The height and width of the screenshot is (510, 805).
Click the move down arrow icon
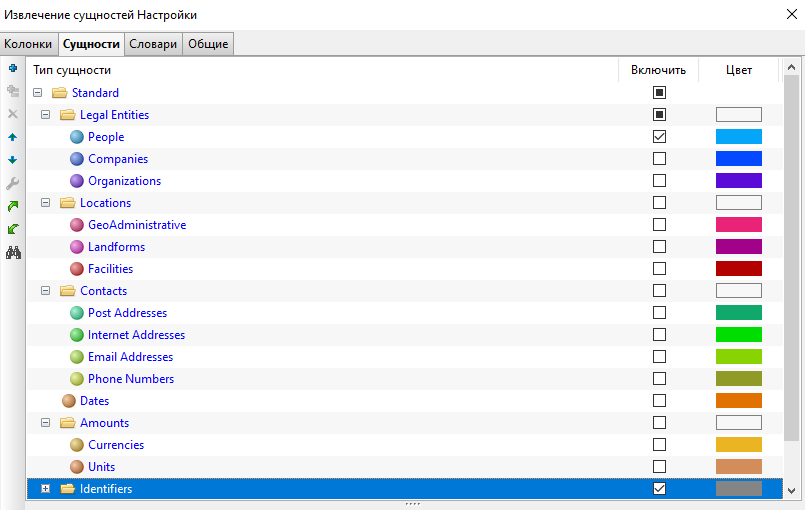(13, 160)
